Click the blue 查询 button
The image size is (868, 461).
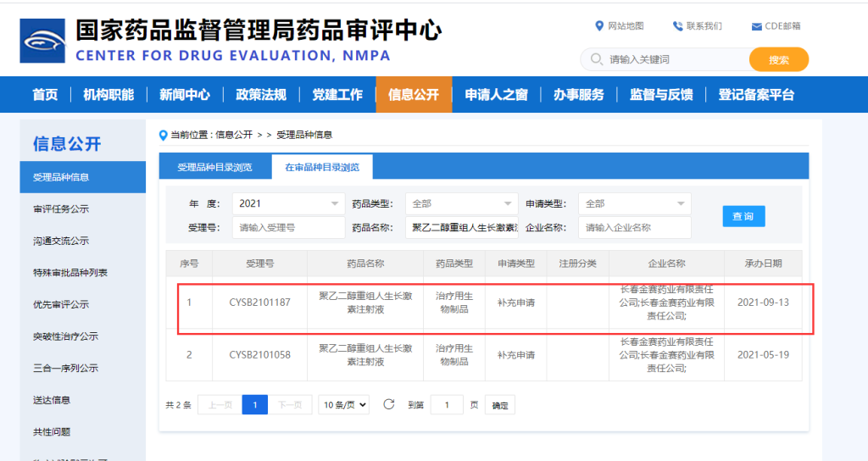tap(743, 216)
